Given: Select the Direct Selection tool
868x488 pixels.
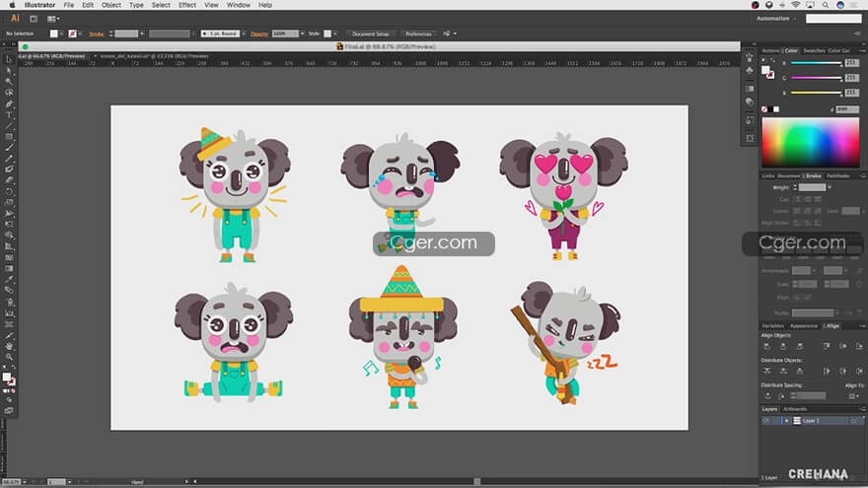Looking at the screenshot, I should tap(9, 70).
